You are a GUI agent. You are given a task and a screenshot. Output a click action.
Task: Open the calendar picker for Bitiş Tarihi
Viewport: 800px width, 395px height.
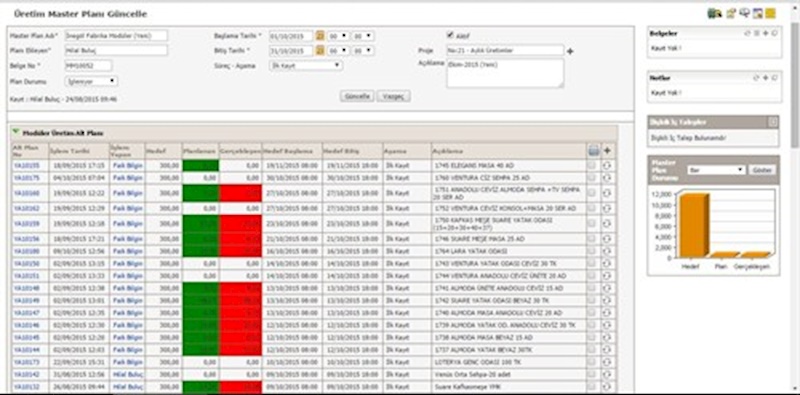pyautogui.click(x=320, y=51)
